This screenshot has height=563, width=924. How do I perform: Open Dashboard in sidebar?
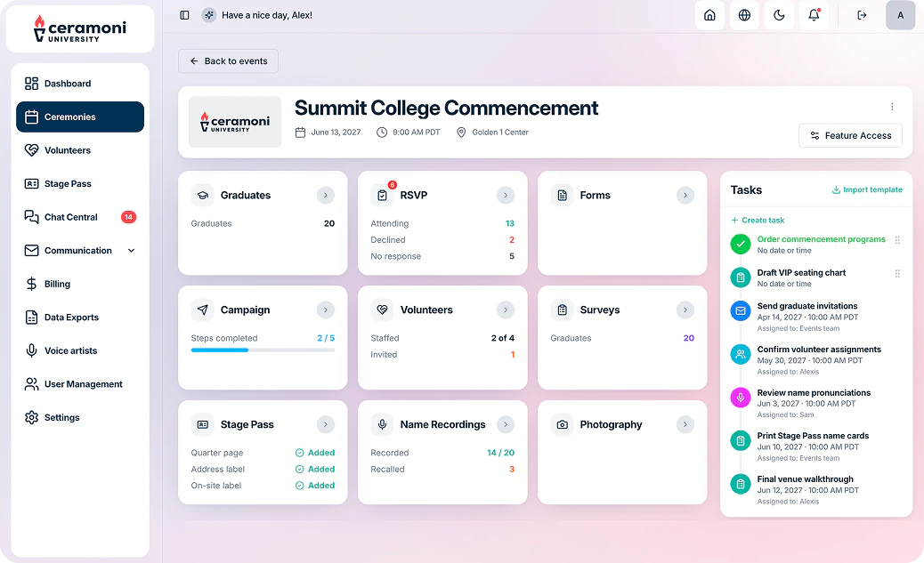80,84
